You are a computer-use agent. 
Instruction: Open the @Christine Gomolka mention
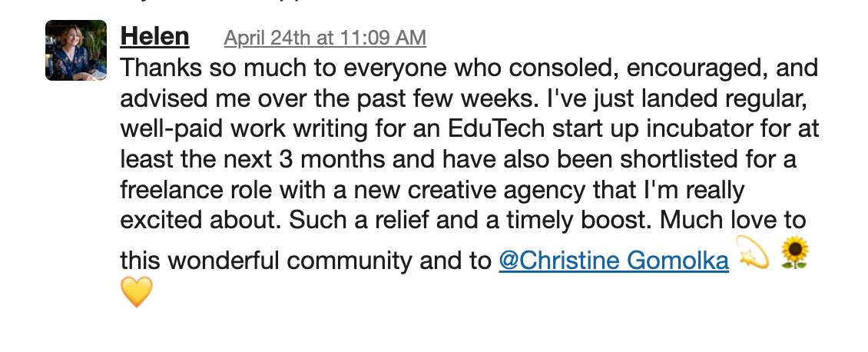[x=614, y=261]
